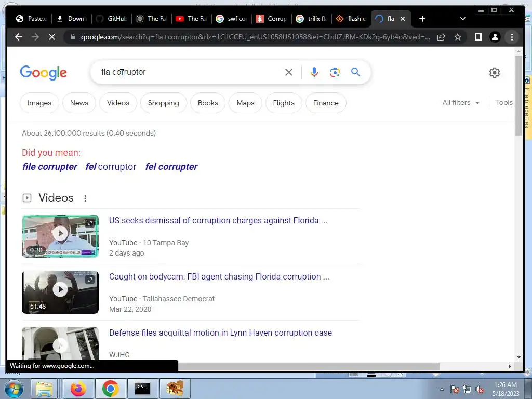The height and width of the screenshot is (399, 532).
Task: Click Chrome icon in taskbar
Action: coord(110,389)
